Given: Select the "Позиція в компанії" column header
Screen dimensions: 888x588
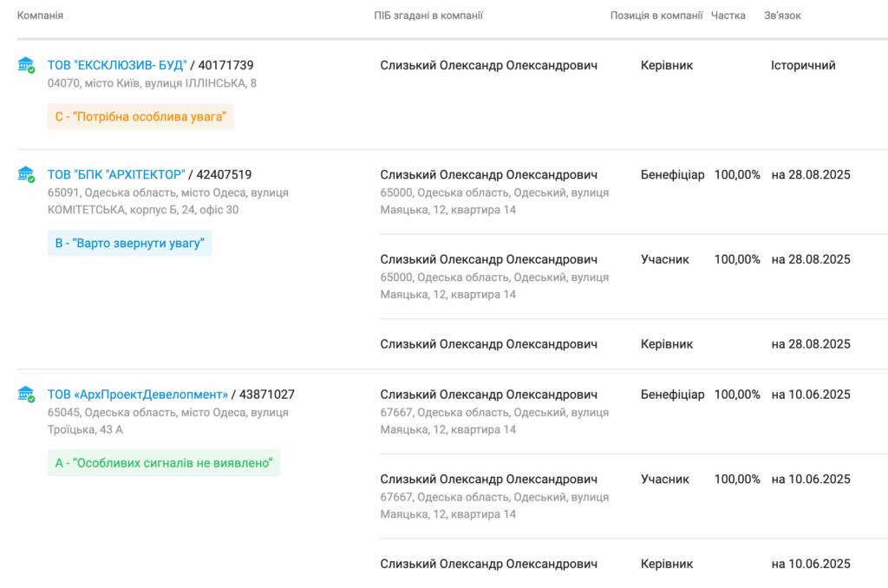Looking at the screenshot, I should pyautogui.click(x=656, y=16).
